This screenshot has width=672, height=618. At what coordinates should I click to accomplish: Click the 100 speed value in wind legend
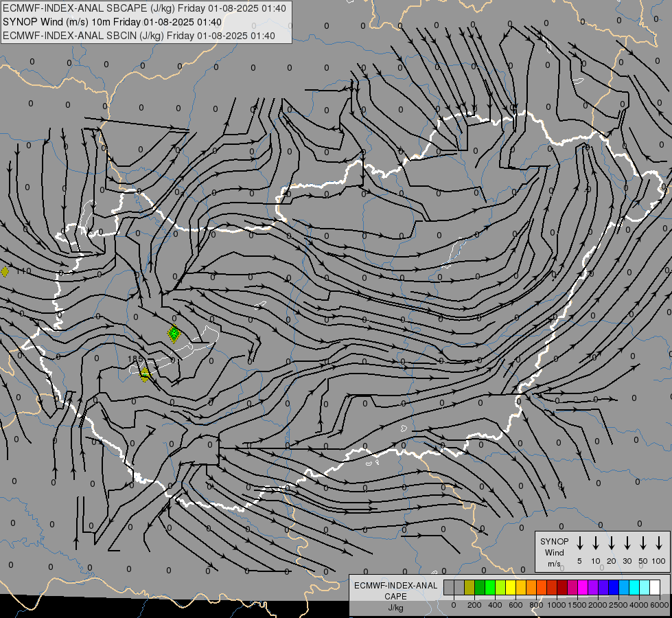(659, 561)
